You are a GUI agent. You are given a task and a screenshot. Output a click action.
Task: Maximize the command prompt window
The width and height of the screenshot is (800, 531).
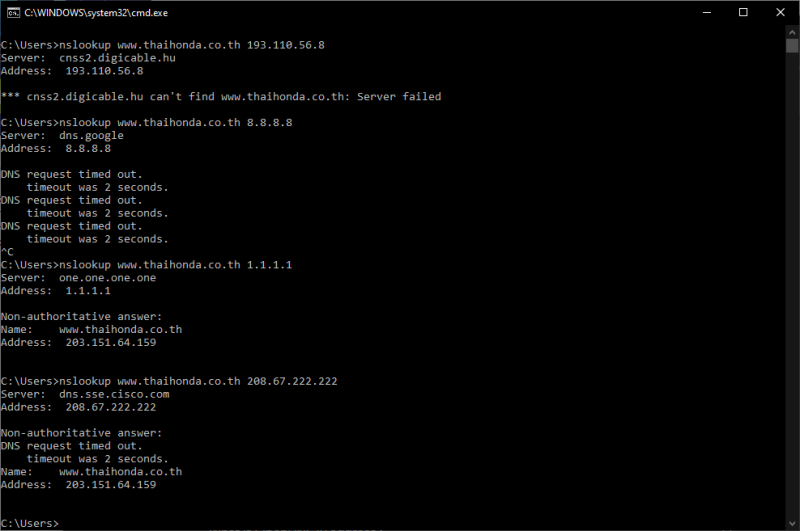[x=743, y=12]
